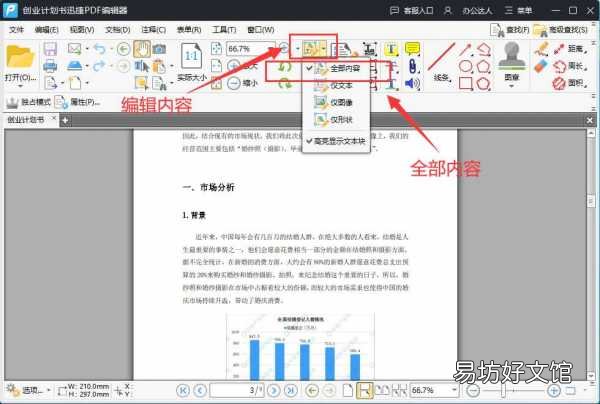Open the 文件 menu
The width and height of the screenshot is (600, 404).
click(x=16, y=29)
